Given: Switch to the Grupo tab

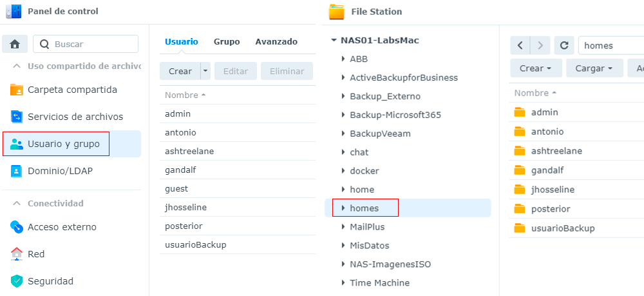Looking at the screenshot, I should (227, 41).
